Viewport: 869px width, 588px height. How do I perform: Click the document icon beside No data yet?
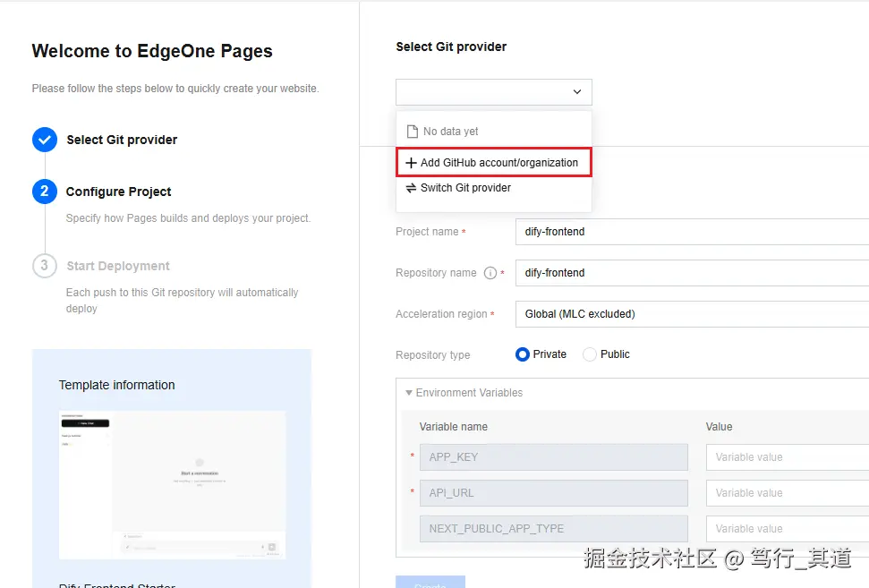tap(413, 132)
